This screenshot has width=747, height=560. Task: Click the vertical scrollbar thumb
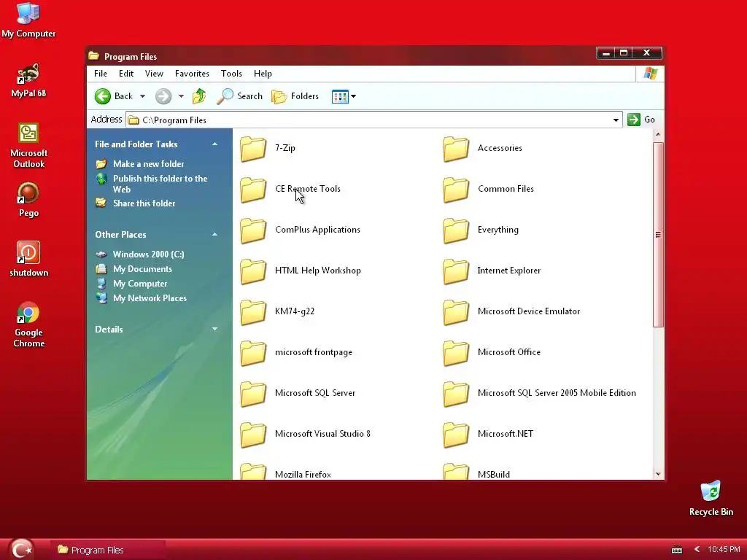pos(658,234)
